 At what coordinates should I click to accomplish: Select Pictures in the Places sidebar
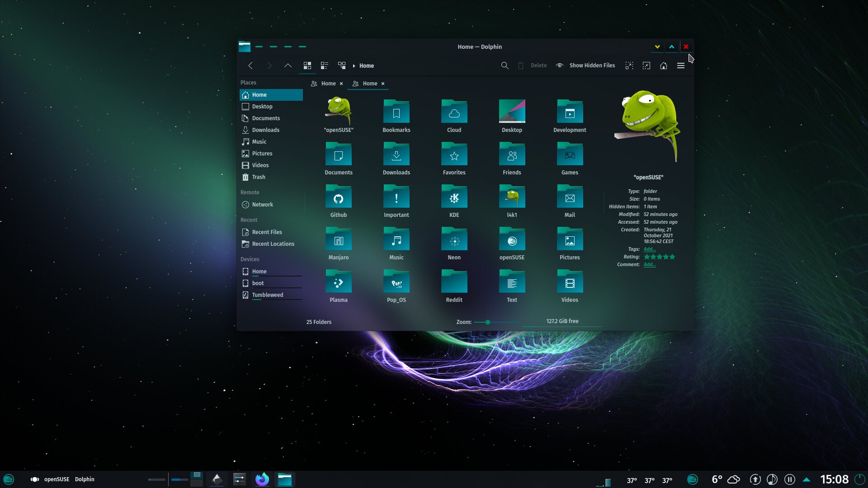pyautogui.click(x=271, y=154)
